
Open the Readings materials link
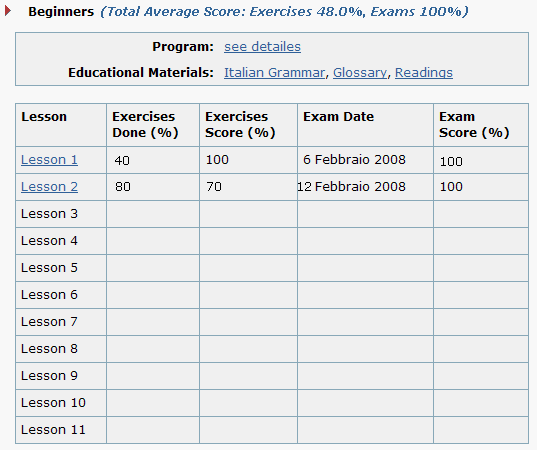coord(424,73)
